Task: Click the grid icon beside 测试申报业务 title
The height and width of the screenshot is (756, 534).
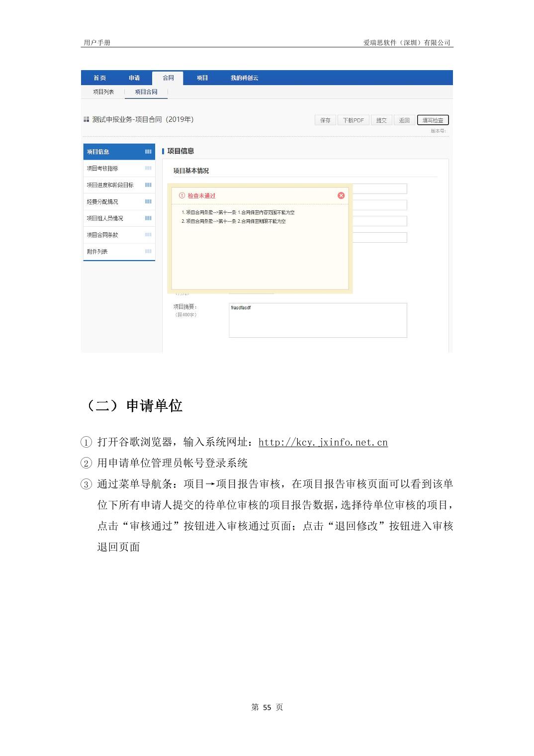Action: point(87,119)
